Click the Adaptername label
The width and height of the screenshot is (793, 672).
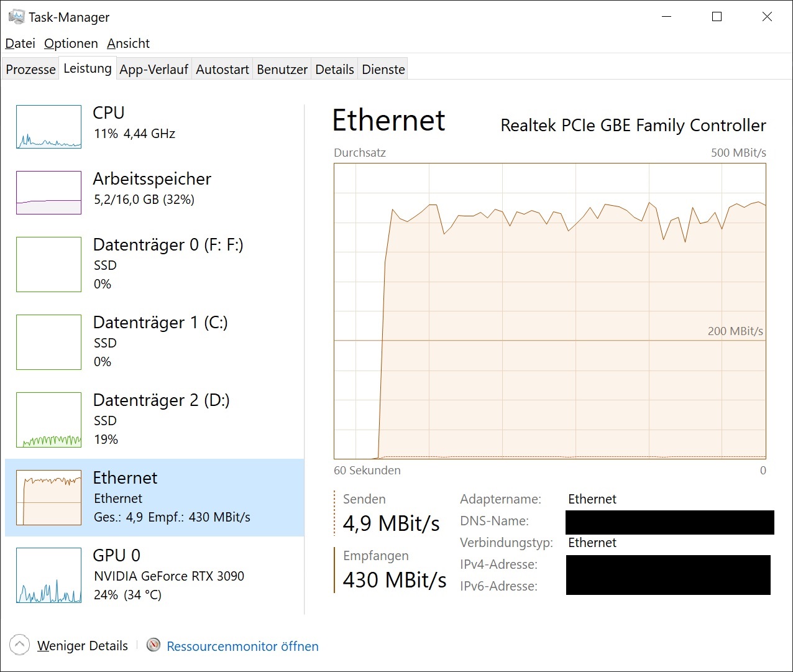pyautogui.click(x=500, y=499)
